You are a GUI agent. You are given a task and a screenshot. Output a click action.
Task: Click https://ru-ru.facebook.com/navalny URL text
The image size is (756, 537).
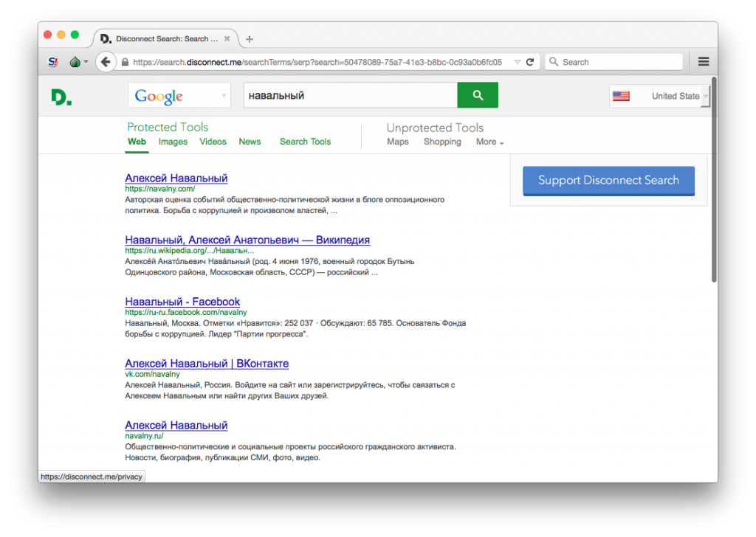[186, 313]
